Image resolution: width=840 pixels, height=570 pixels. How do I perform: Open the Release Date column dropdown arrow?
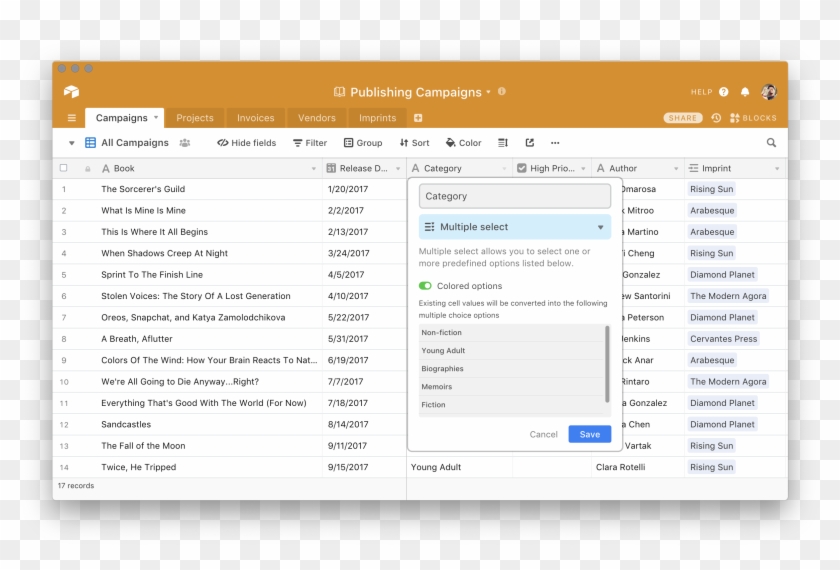(398, 169)
